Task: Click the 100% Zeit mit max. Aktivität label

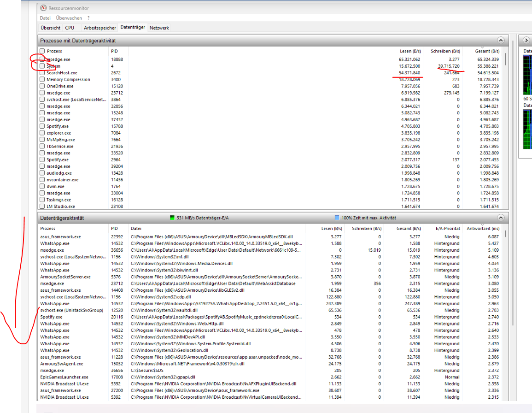Action: tap(369, 218)
